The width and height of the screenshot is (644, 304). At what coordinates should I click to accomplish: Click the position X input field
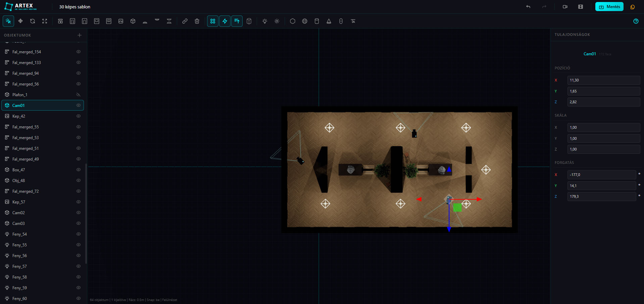click(603, 80)
